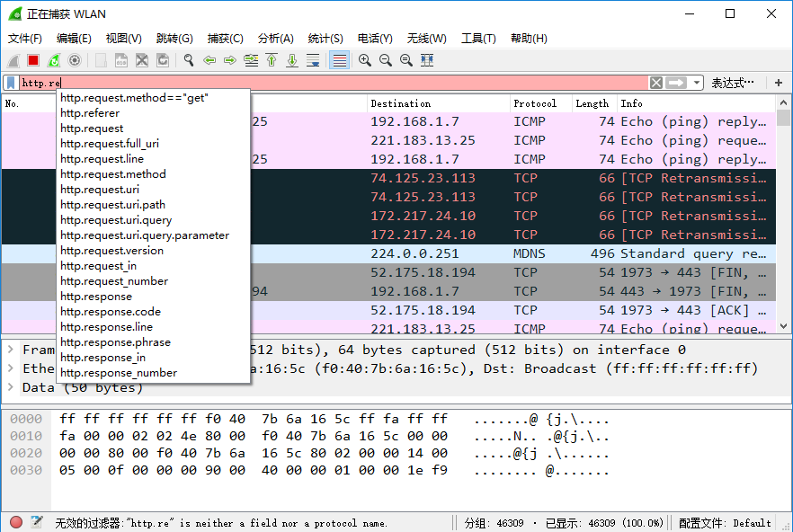
Task: Choose http.request.version suggestion
Action: pos(153,251)
